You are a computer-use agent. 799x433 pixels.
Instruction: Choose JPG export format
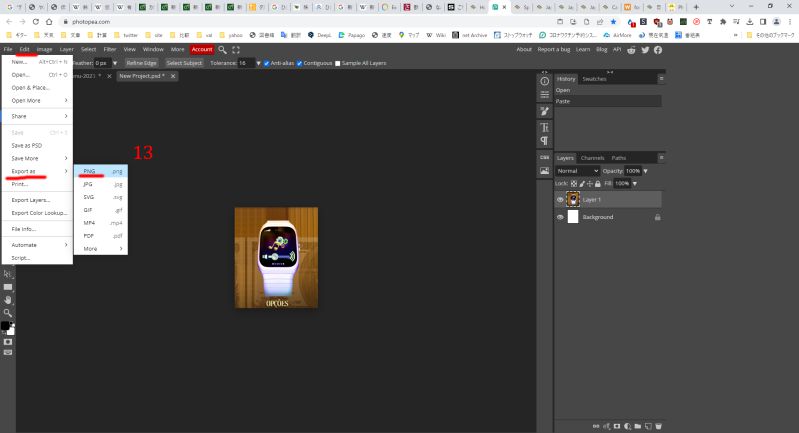click(101, 184)
